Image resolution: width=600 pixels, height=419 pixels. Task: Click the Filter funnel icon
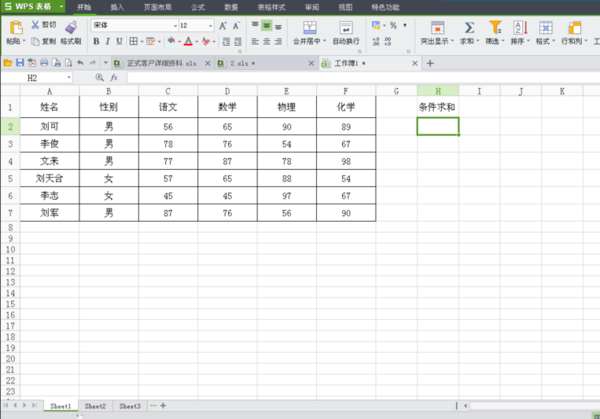coord(495,27)
